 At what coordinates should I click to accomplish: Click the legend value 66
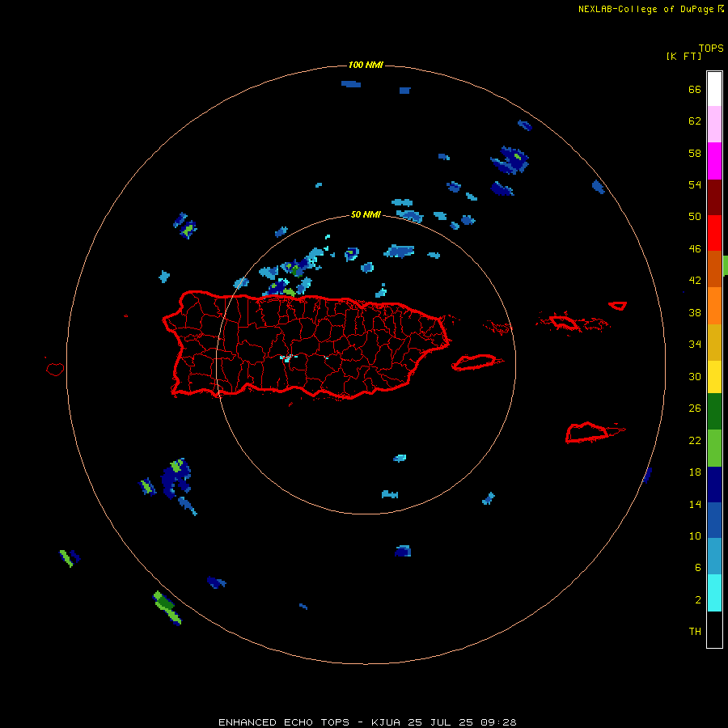click(x=695, y=89)
